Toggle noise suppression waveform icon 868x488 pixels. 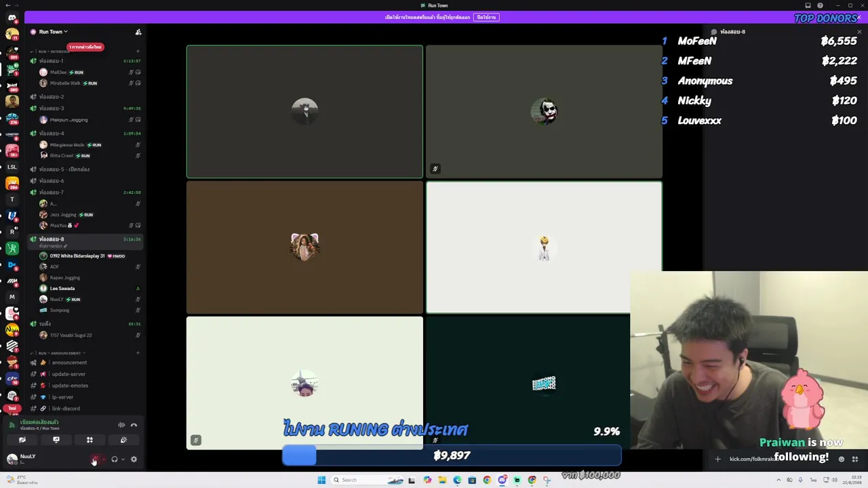pyautogui.click(x=121, y=425)
